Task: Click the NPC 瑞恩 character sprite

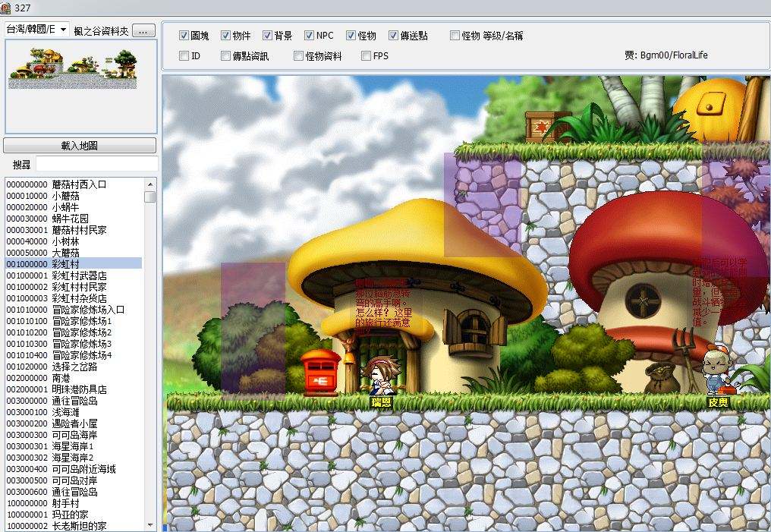Action: point(376,376)
